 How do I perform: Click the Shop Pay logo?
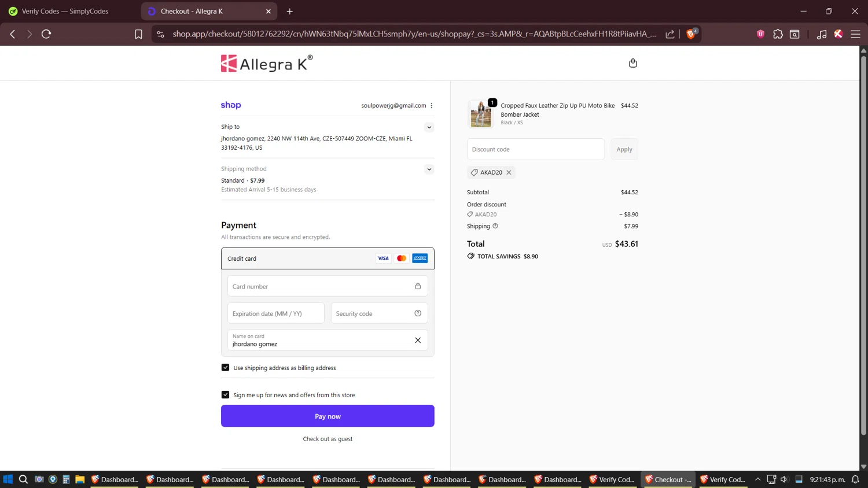(231, 105)
